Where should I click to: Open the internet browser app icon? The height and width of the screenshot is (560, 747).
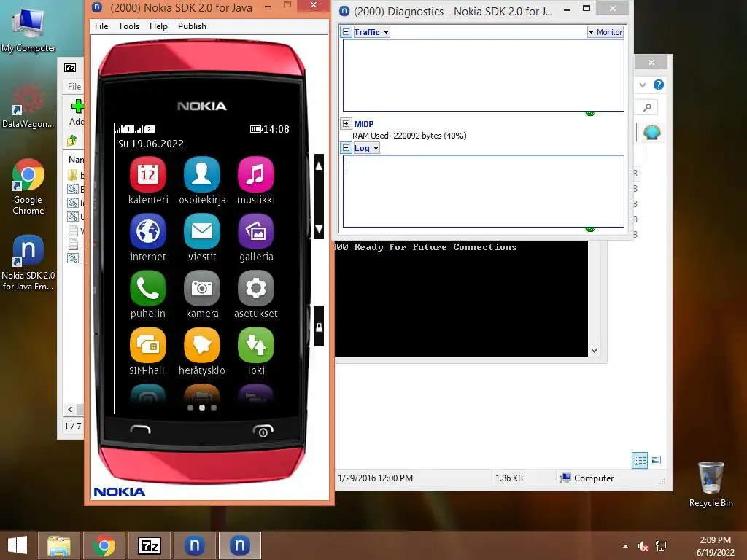tap(148, 231)
